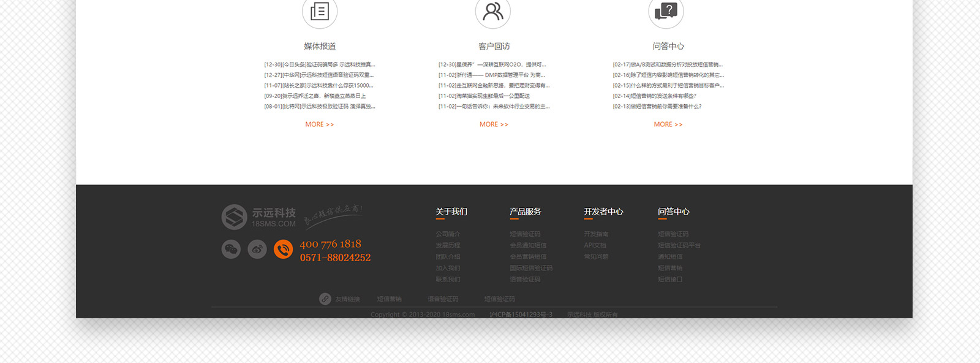This screenshot has height=363, width=980.
Task: Click the question bubble icon above 问答中心
Action: click(666, 12)
